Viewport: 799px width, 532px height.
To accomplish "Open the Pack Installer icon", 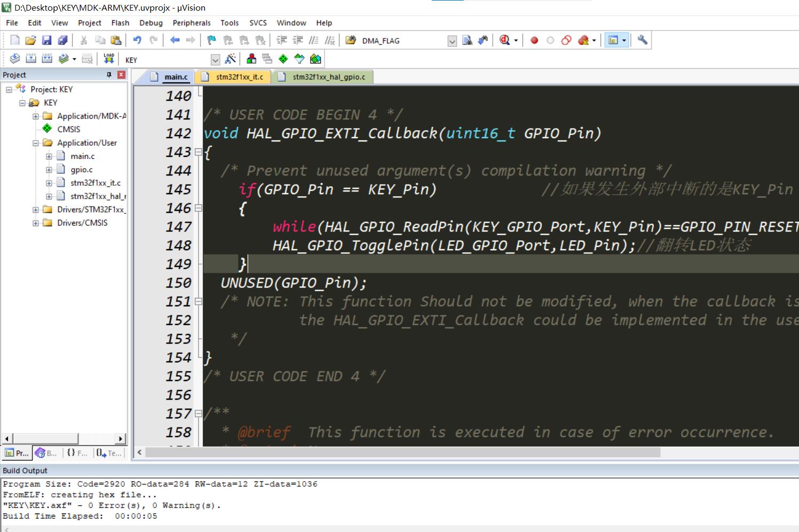I will 315,59.
